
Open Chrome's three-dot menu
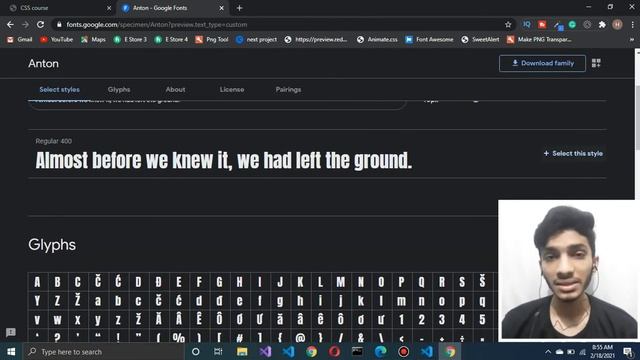point(632,24)
